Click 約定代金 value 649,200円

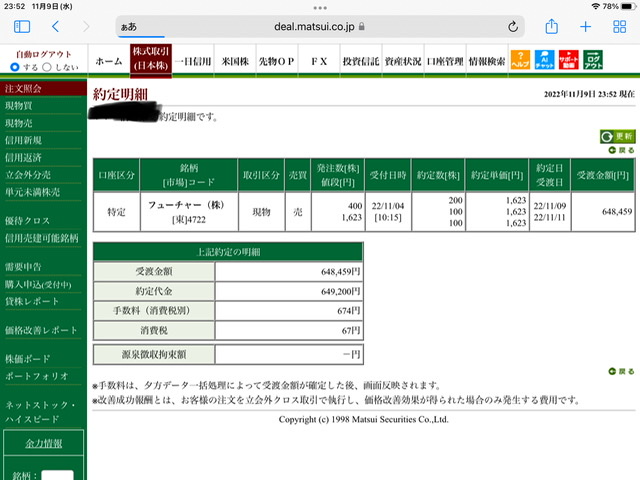[x=340, y=291]
